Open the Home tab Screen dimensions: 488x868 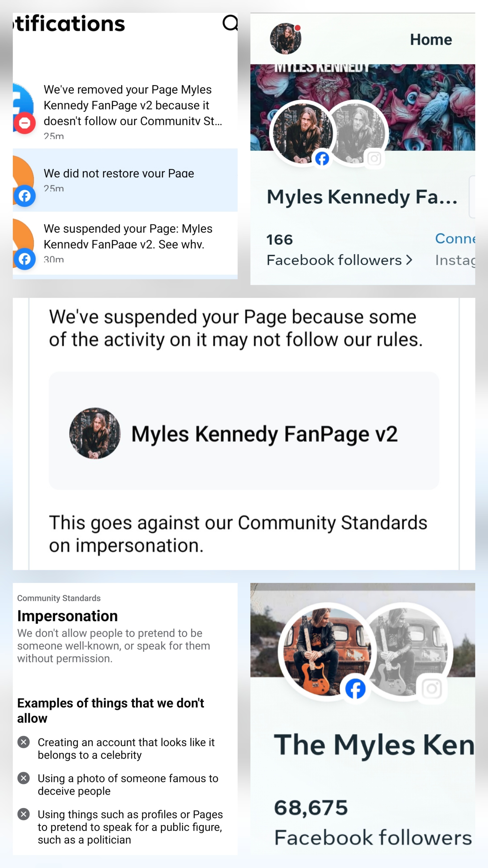click(431, 40)
